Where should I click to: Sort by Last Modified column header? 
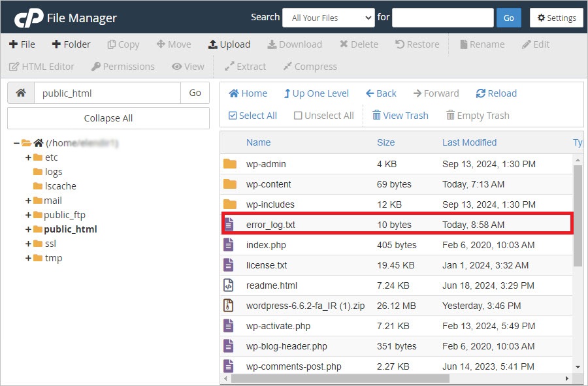[469, 142]
